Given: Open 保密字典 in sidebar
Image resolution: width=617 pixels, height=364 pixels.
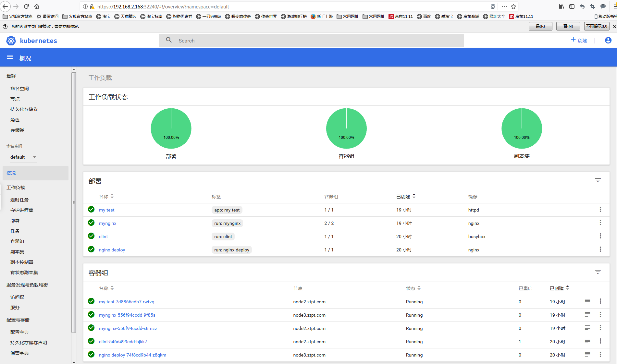Looking at the screenshot, I should (19, 353).
